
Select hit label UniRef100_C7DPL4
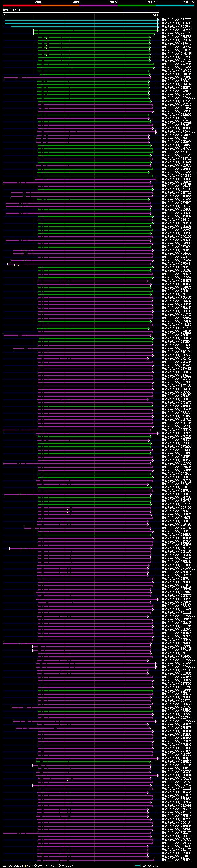pos(177,223)
